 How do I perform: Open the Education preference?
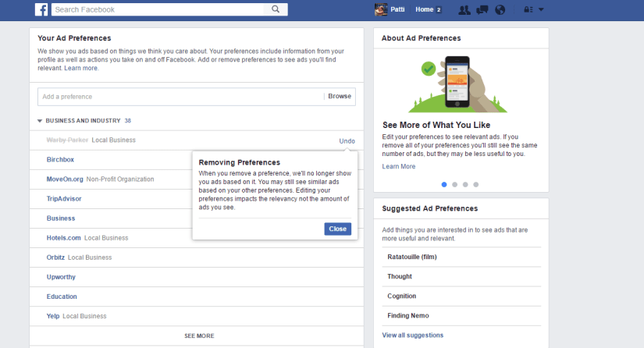(62, 297)
